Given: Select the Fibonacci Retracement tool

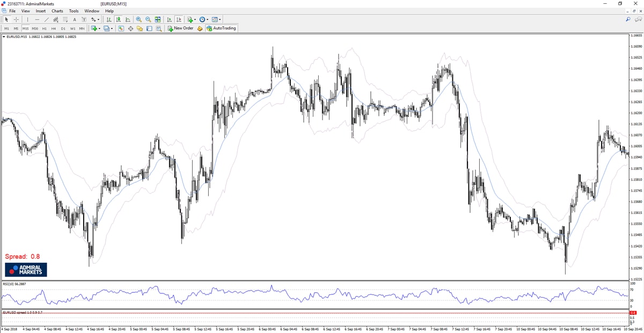Looking at the screenshot, I should click(x=65, y=19).
